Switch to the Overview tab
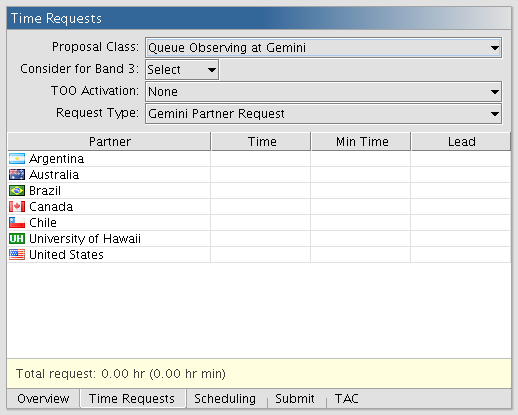The height and width of the screenshot is (415, 518). pos(43,399)
